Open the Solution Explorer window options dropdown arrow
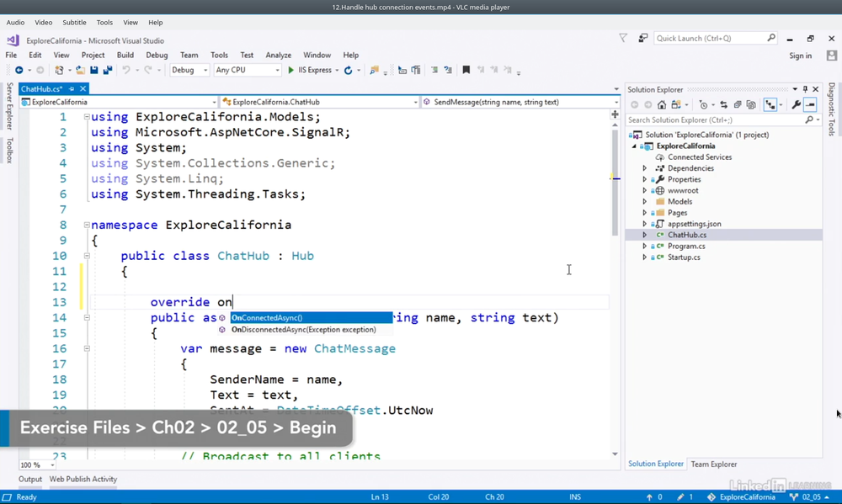 (x=795, y=89)
